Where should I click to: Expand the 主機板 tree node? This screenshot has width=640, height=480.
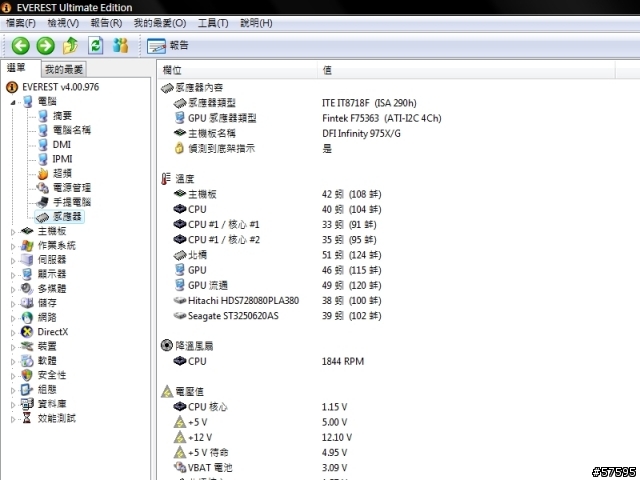(x=13, y=232)
